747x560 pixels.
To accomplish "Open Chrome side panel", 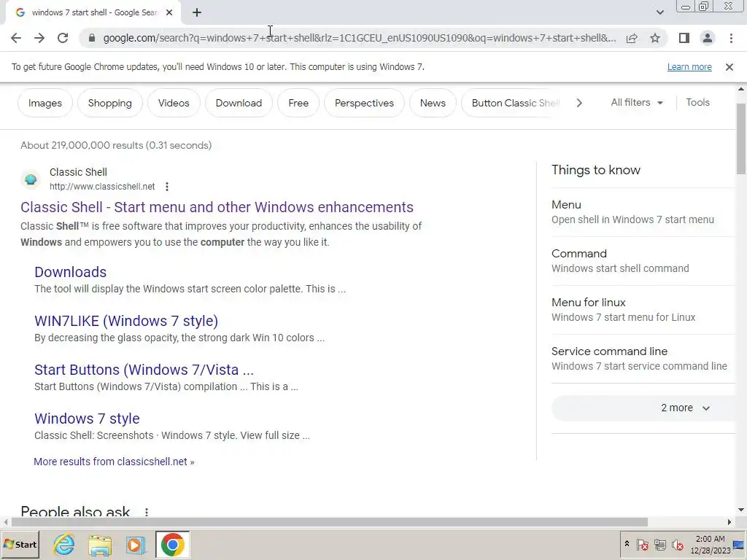I will (x=684, y=38).
